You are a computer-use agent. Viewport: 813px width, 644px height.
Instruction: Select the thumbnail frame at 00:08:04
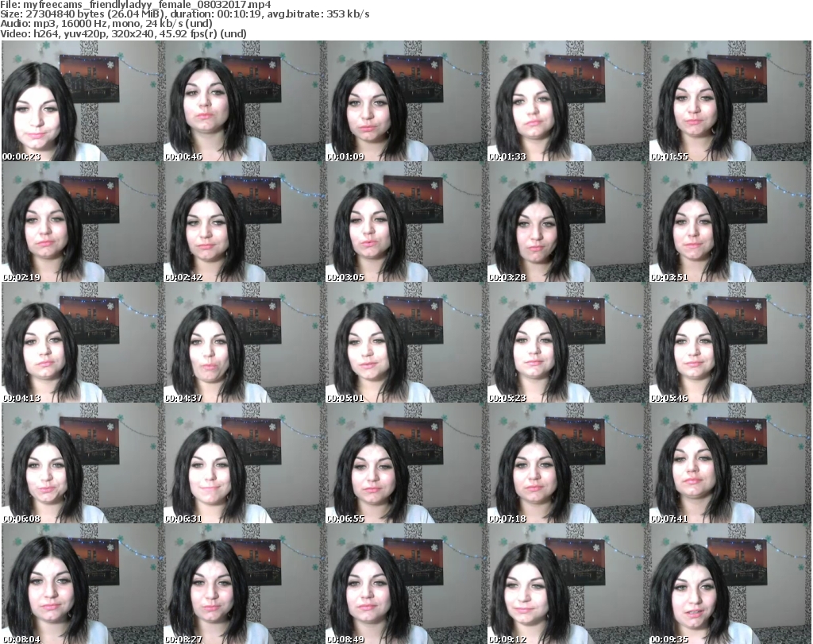(x=83, y=584)
